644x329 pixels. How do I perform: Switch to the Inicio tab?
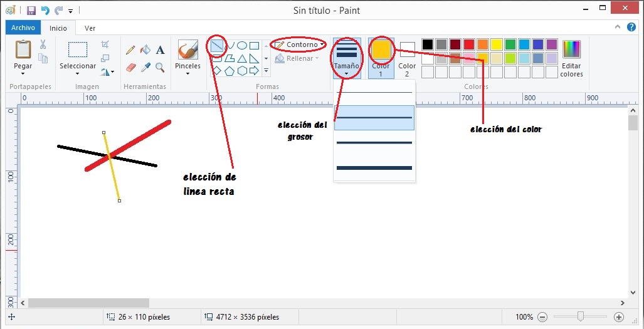[58, 28]
